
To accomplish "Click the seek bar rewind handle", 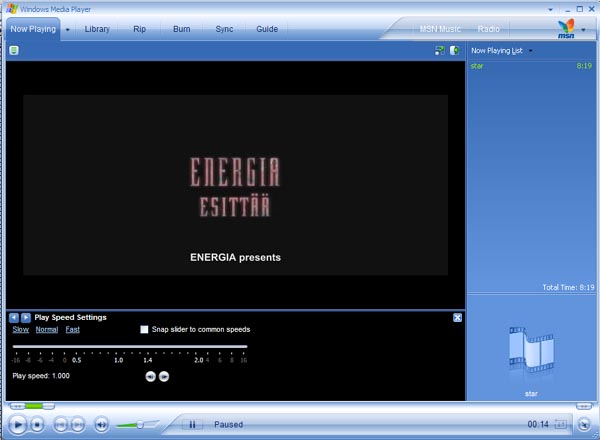I will tap(17, 406).
